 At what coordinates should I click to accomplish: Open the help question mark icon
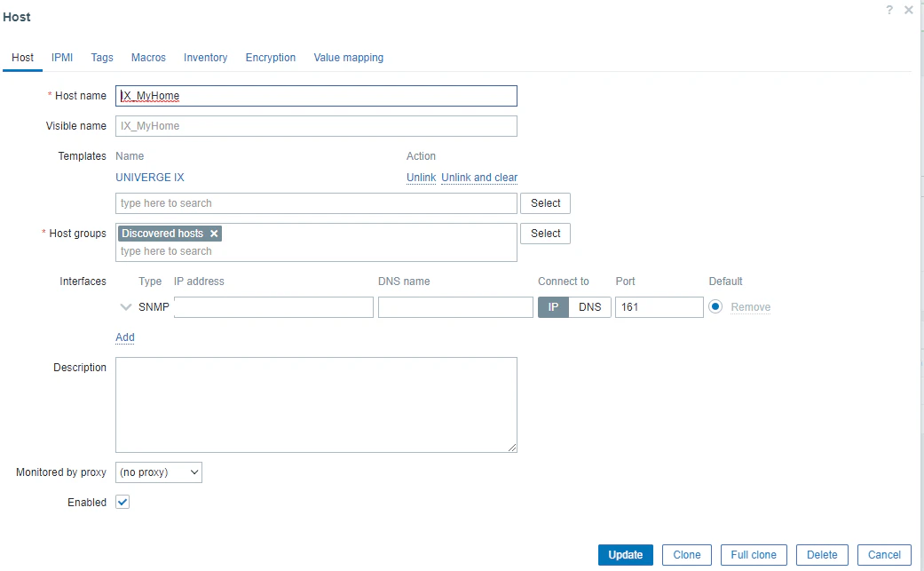point(889,10)
